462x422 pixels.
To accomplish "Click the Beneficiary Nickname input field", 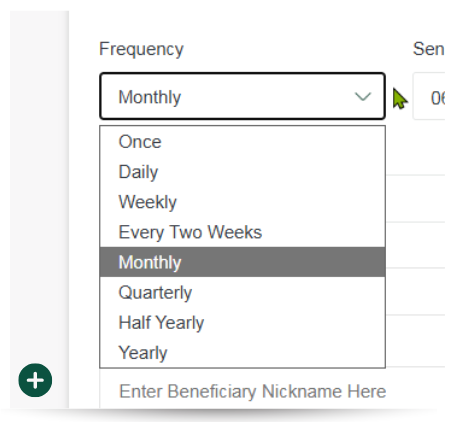I will pos(252,391).
